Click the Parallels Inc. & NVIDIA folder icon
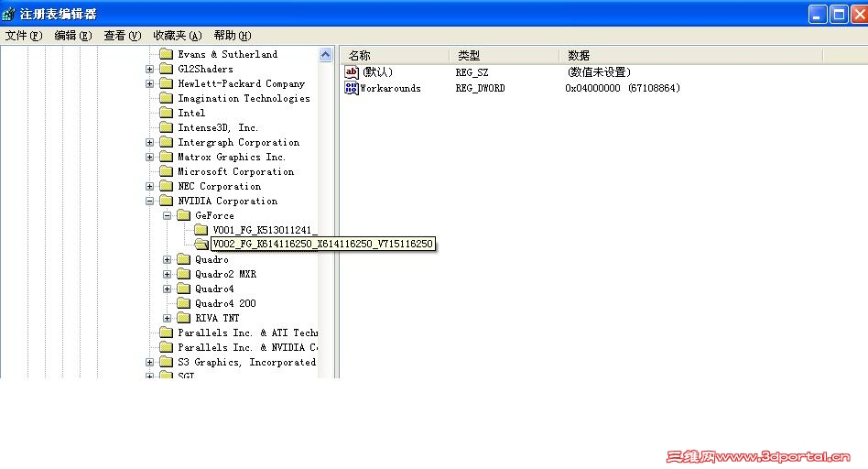 coord(166,347)
